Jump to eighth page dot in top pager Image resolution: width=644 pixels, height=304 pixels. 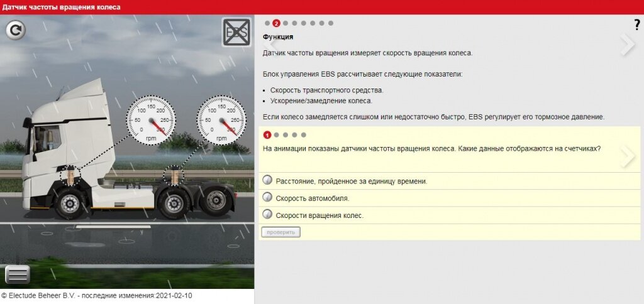pyautogui.click(x=331, y=23)
